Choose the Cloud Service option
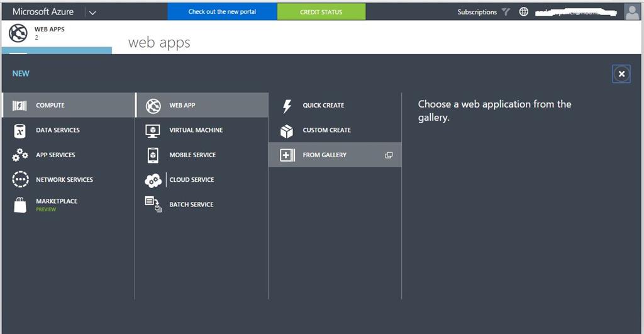This screenshot has width=644, height=334. pos(202,179)
